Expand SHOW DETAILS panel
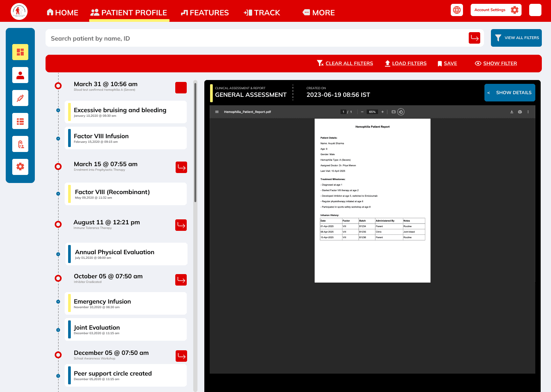This screenshot has height=392, width=551. point(510,93)
